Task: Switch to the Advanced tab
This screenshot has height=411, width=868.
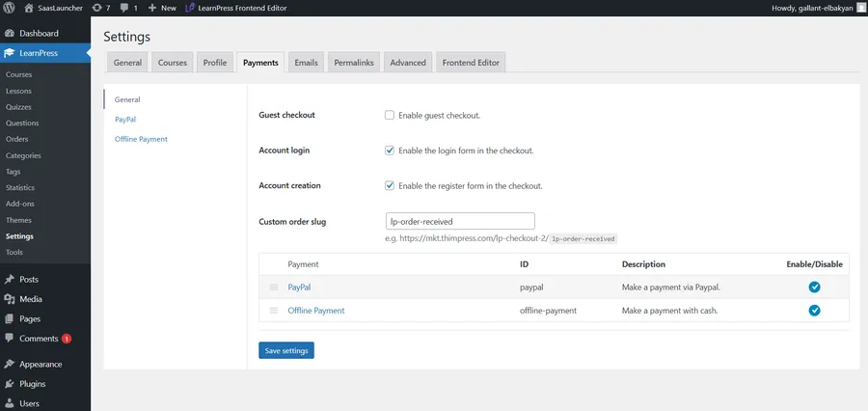Action: pos(408,63)
